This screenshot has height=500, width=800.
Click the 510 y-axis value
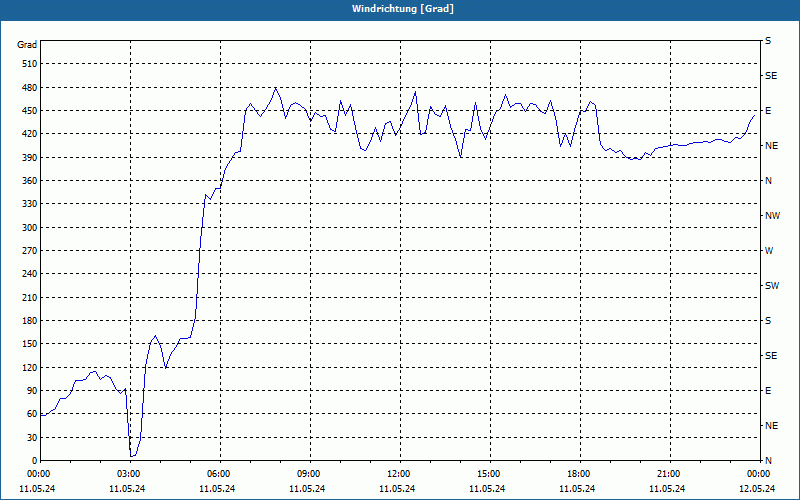pyautogui.click(x=30, y=64)
